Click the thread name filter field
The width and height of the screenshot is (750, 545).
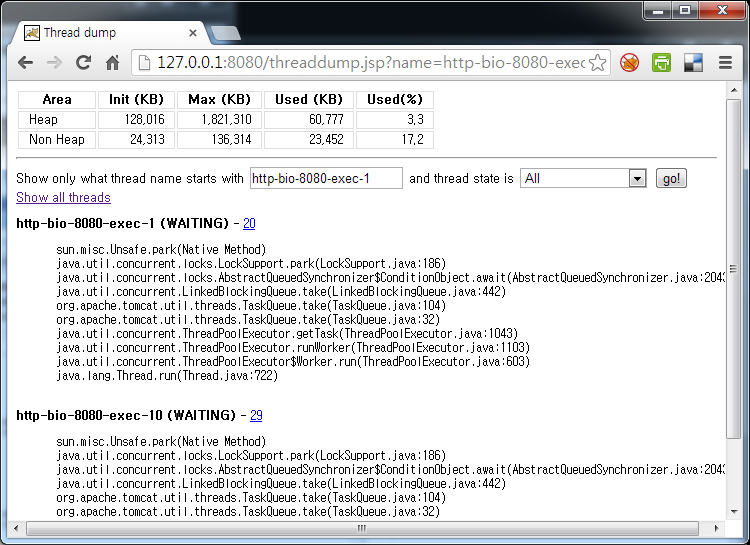325,178
